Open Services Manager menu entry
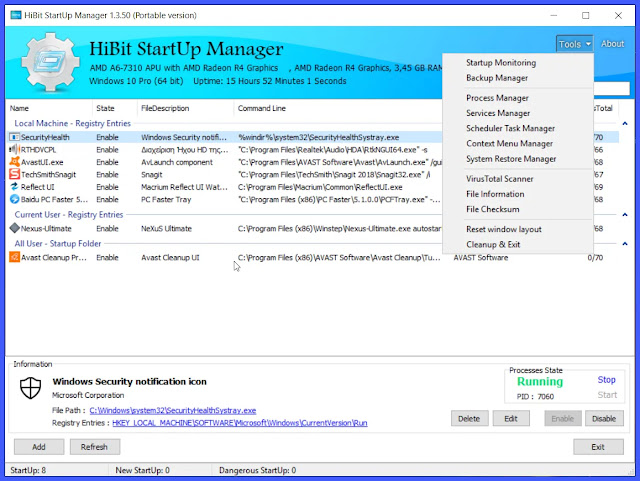The width and height of the screenshot is (640, 481). [498, 113]
